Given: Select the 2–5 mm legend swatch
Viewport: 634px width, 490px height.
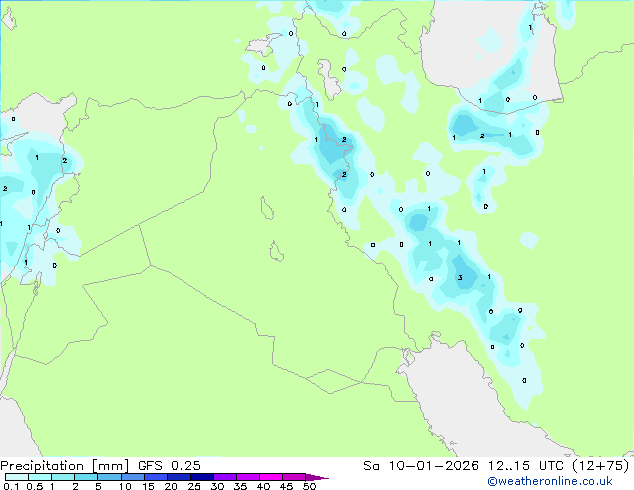Looking at the screenshot, I should pos(86,477).
